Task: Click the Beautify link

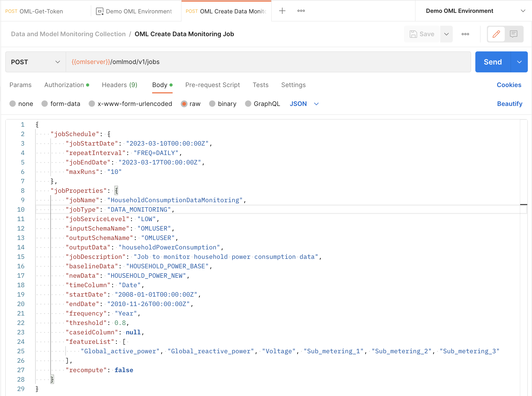Action: point(509,104)
